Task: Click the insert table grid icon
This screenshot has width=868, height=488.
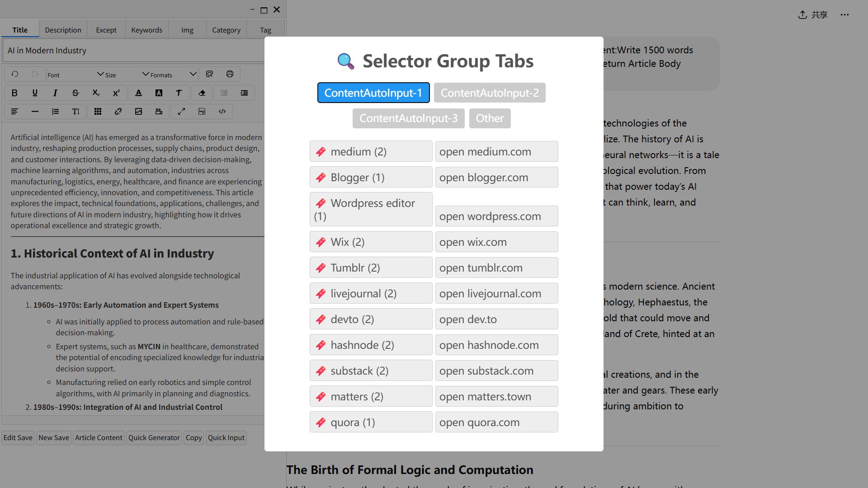Action: point(98,112)
